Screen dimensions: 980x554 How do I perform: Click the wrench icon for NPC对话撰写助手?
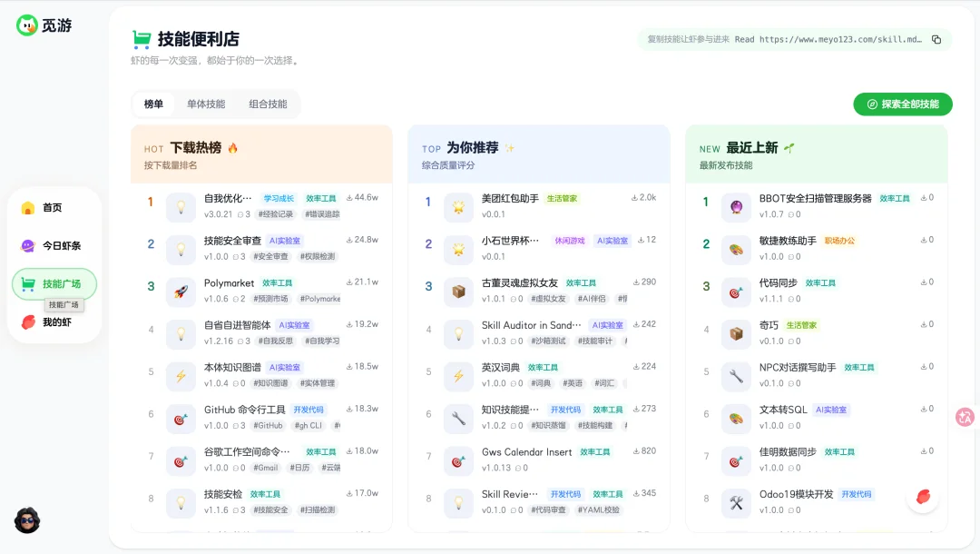pos(736,376)
